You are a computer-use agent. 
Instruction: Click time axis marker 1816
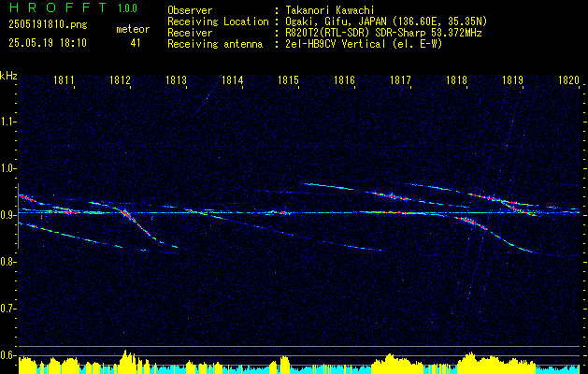tap(344, 79)
